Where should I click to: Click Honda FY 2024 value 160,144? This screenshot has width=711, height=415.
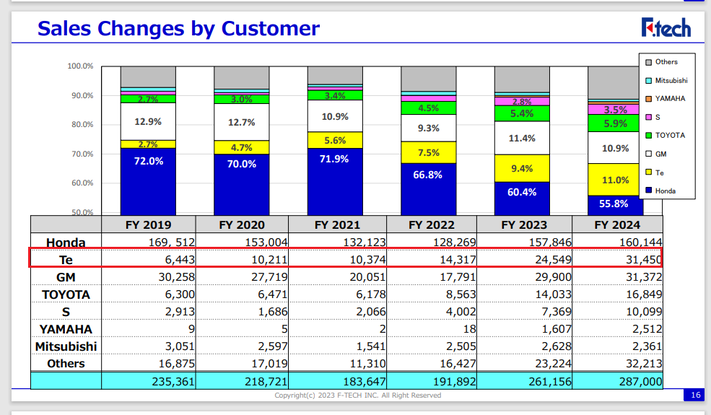click(640, 243)
